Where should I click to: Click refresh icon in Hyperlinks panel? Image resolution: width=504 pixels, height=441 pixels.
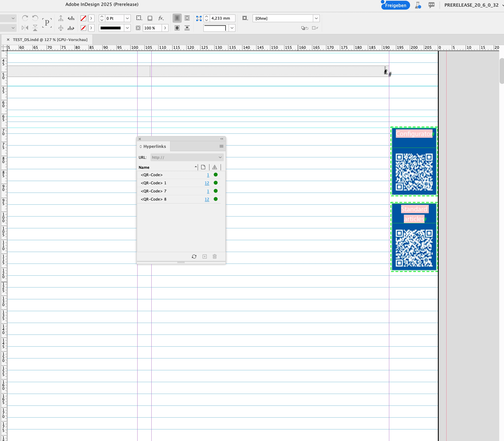pos(194,256)
